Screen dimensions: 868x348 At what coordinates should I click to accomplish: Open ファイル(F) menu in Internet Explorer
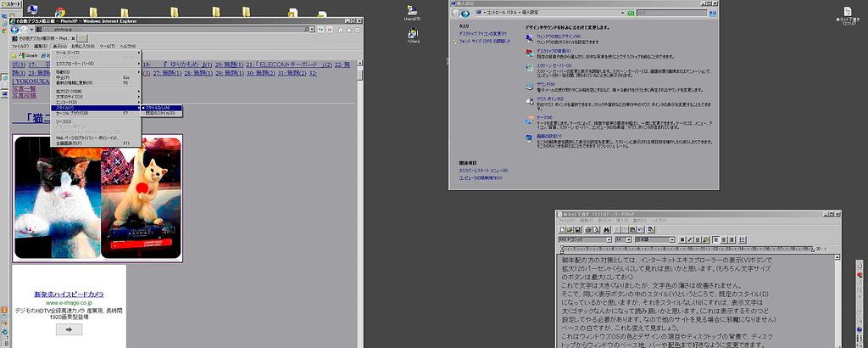20,46
